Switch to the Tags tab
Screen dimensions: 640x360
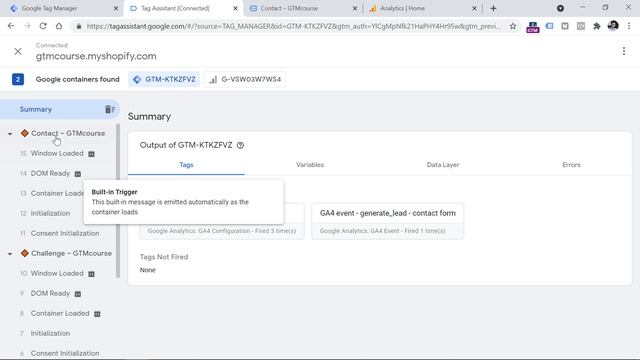point(186,165)
